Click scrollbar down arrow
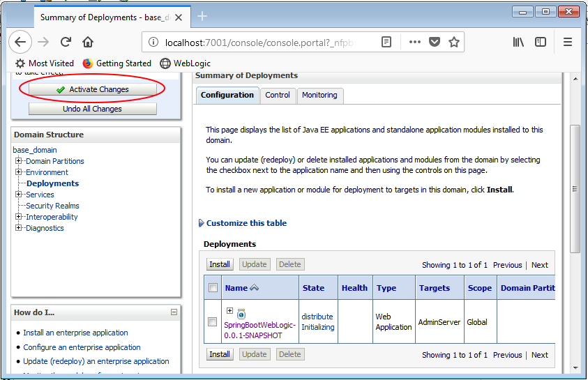Viewport: 588px width, 380px height. [x=575, y=368]
